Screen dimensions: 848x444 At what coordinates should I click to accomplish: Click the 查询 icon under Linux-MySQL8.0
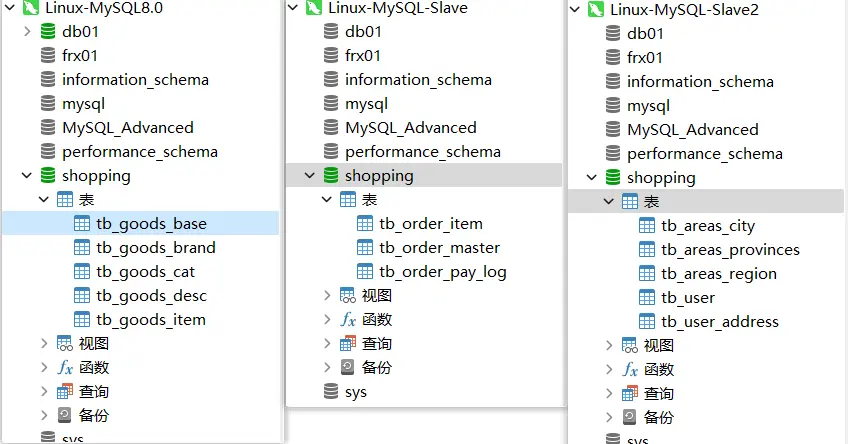coord(65,392)
